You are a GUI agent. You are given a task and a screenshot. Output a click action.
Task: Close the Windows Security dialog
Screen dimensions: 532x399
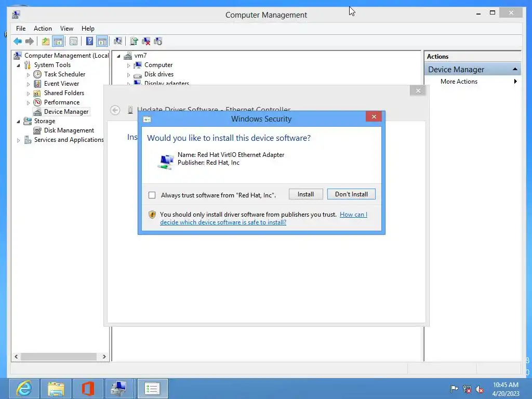coord(374,117)
